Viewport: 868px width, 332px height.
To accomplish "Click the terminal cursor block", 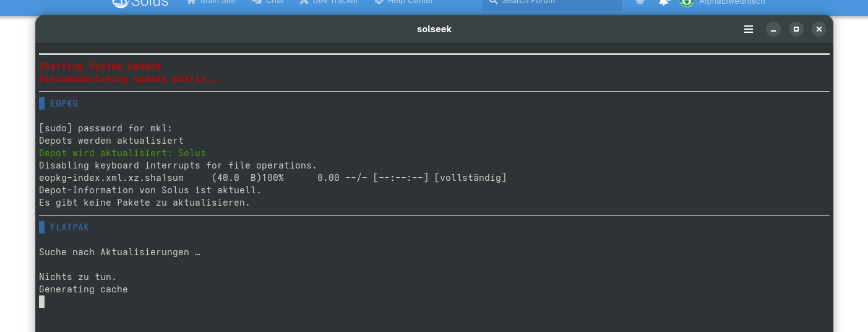I will 41,302.
